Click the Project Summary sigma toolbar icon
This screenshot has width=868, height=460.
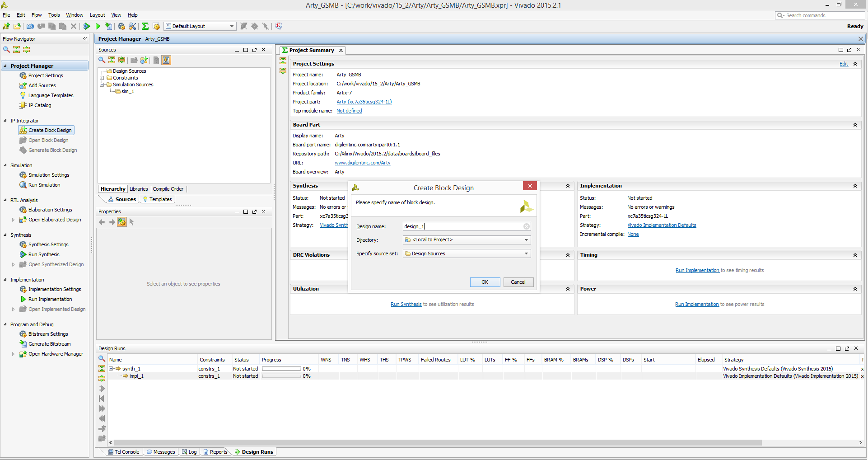145,26
